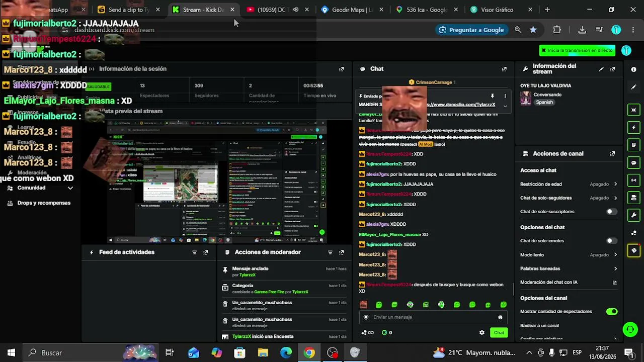Open Modo lento options
Viewport: 644px width, 362px height.
point(569,255)
